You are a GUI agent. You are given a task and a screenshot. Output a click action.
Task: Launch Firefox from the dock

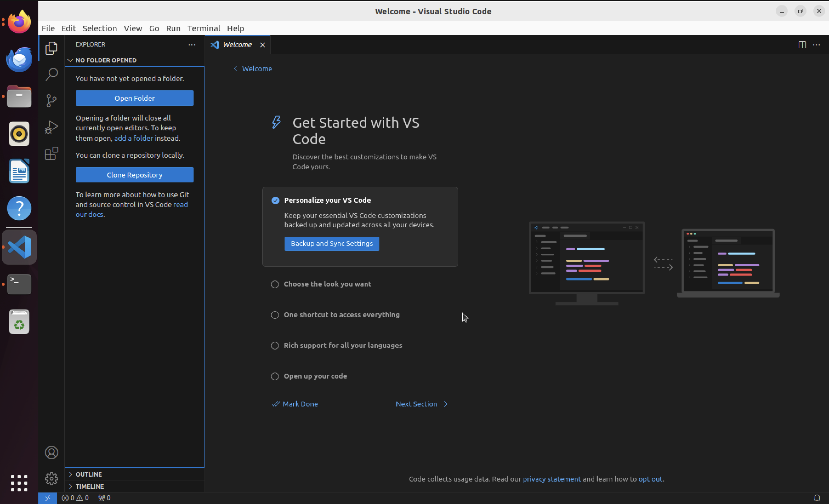click(19, 22)
